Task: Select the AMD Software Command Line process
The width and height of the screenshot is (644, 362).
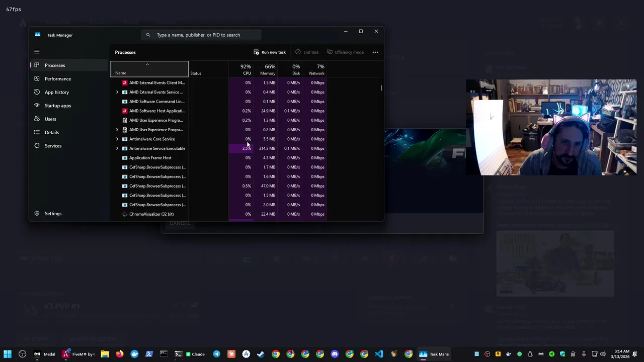Action: 219,102
